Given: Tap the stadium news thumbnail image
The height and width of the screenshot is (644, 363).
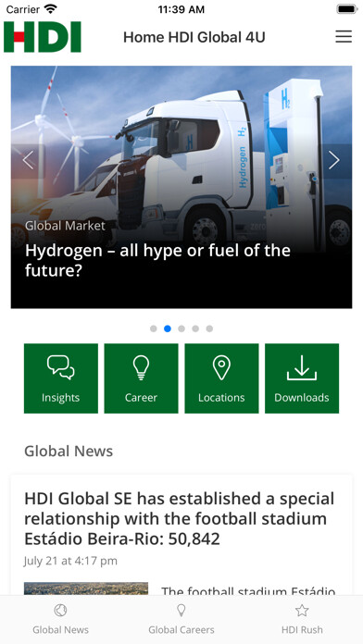Looking at the screenshot, I should tap(86, 588).
